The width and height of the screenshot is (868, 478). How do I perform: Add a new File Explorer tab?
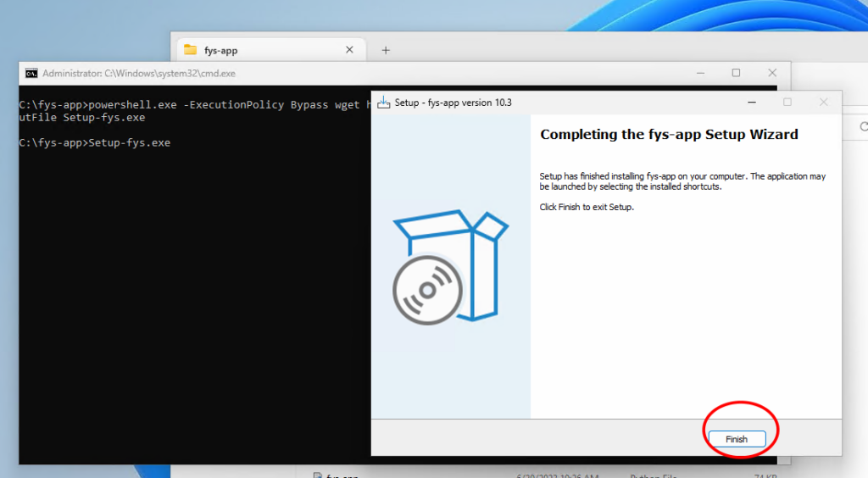386,50
